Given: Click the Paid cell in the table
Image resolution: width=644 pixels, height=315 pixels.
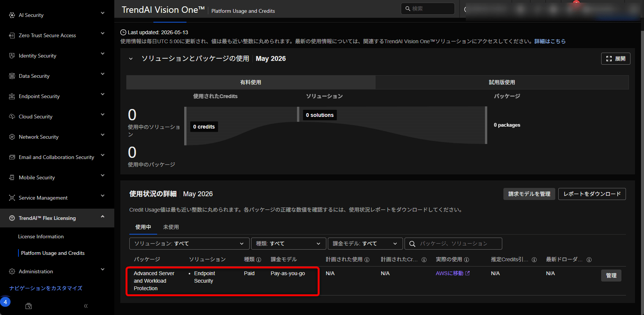Looking at the screenshot, I should [249, 273].
